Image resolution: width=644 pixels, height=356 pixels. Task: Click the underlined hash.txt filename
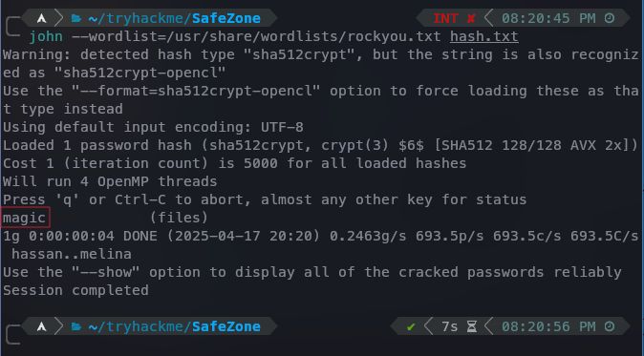click(x=484, y=37)
